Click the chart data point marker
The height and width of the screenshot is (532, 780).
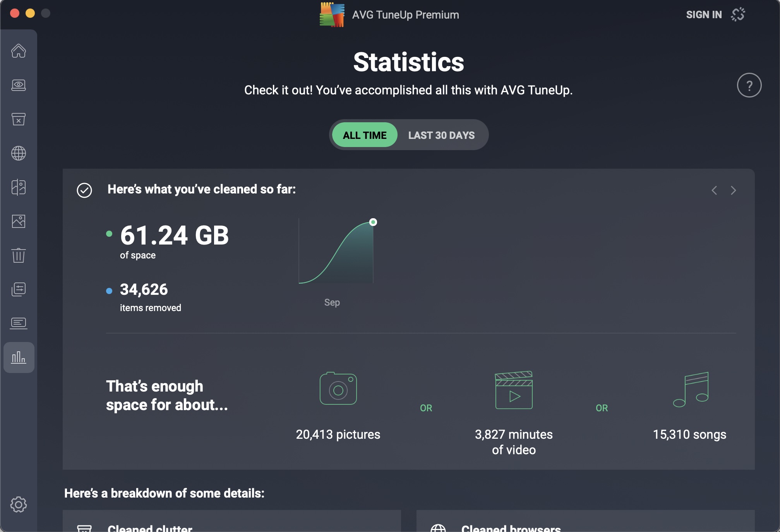click(x=373, y=222)
